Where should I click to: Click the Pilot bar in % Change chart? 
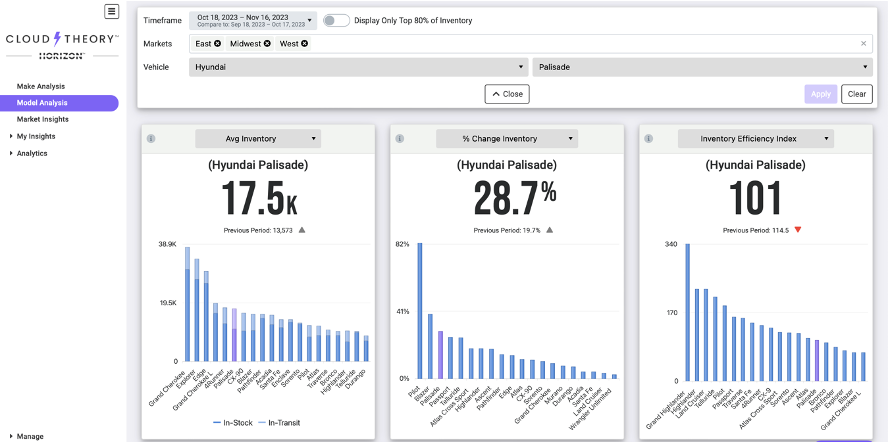coord(420,311)
